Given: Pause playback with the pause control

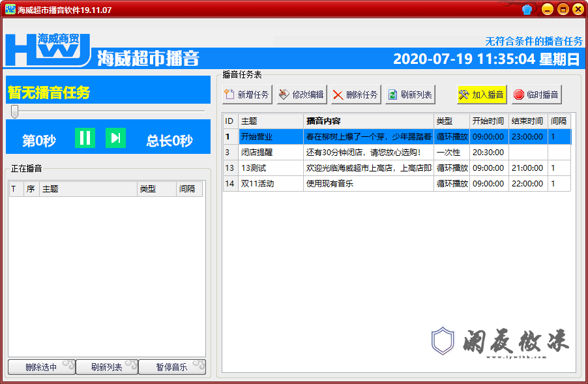Looking at the screenshot, I should [x=85, y=137].
